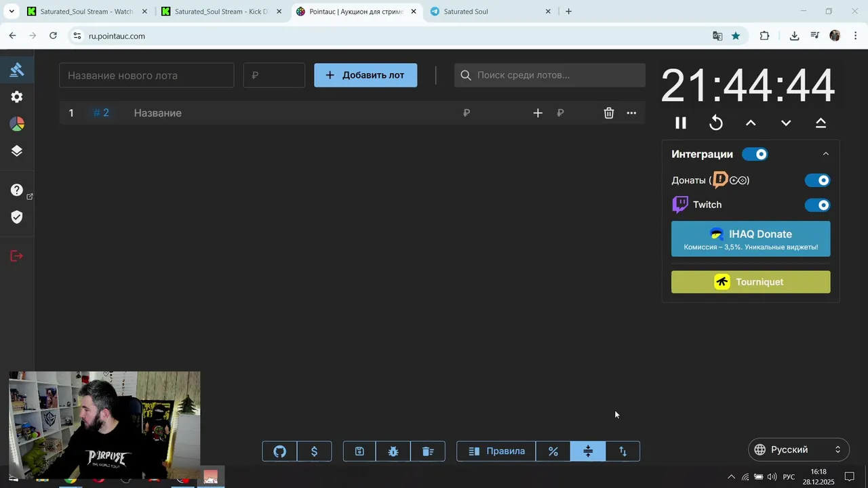Open the volume control in system tray
This screenshot has width=868, height=488.
(x=772, y=477)
